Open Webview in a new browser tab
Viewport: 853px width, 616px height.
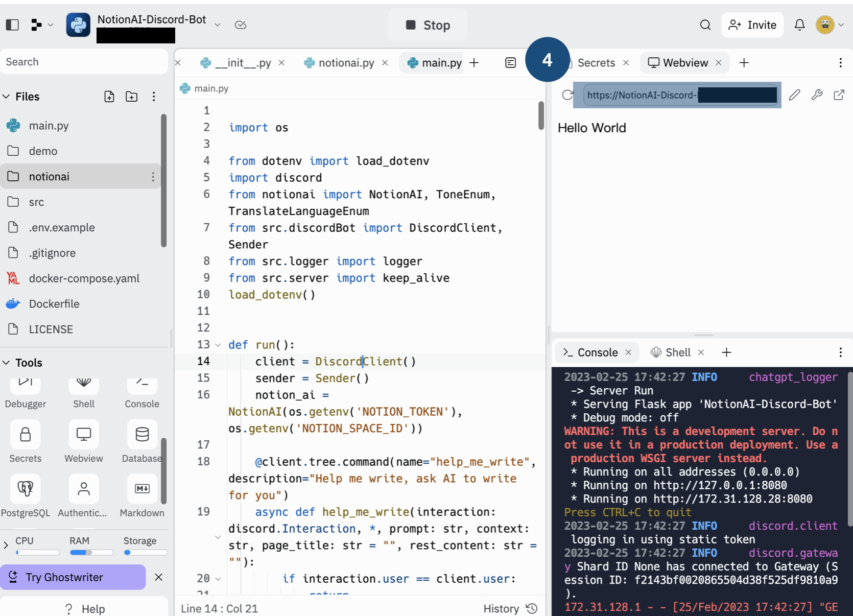point(839,95)
